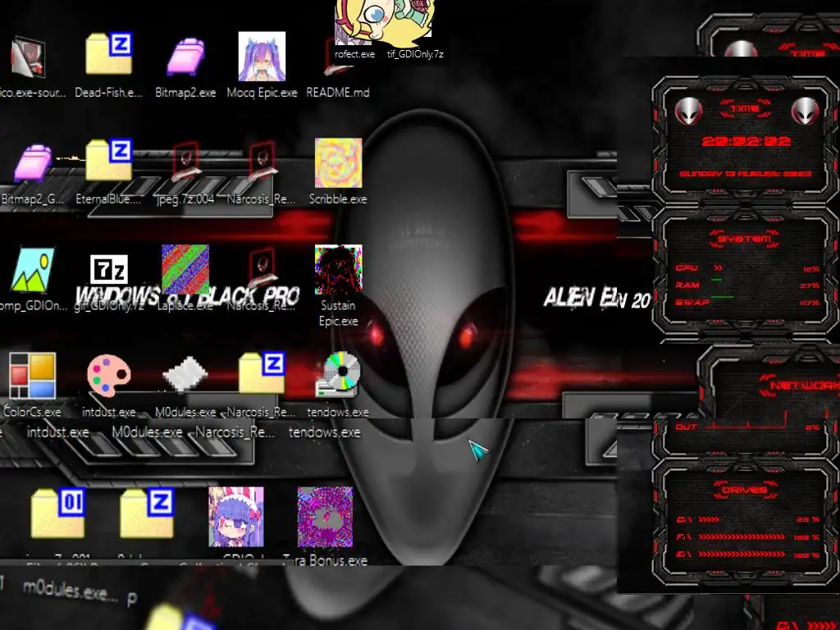Open Narcosis_Re... zip folder beside tendows.exe
The width and height of the screenshot is (840, 630).
click(262, 373)
